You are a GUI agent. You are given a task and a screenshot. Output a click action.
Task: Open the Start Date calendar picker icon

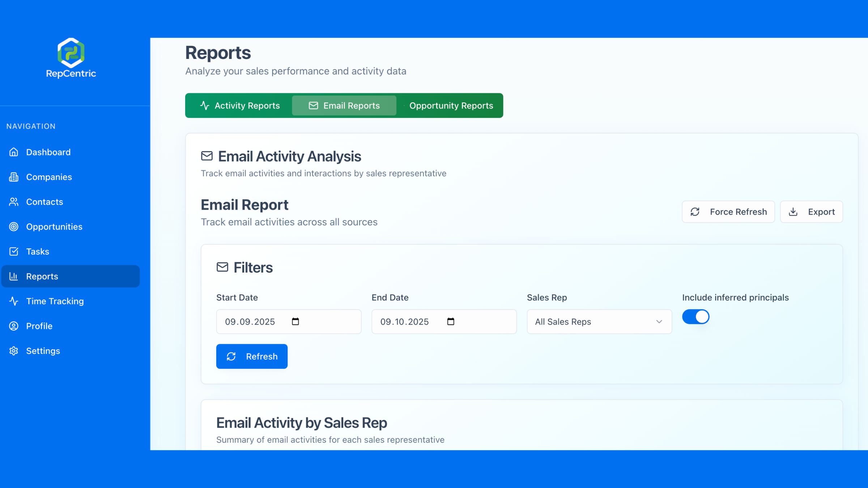(x=295, y=321)
